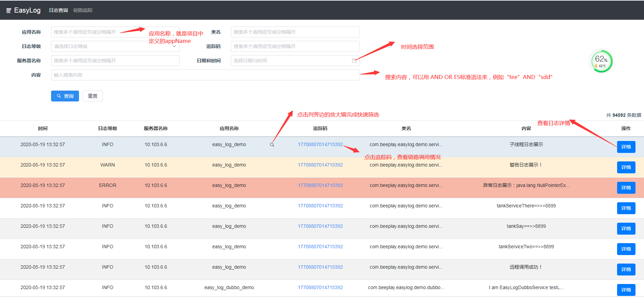Click the calendar icon in date field
The image size is (644, 300).
click(x=354, y=61)
